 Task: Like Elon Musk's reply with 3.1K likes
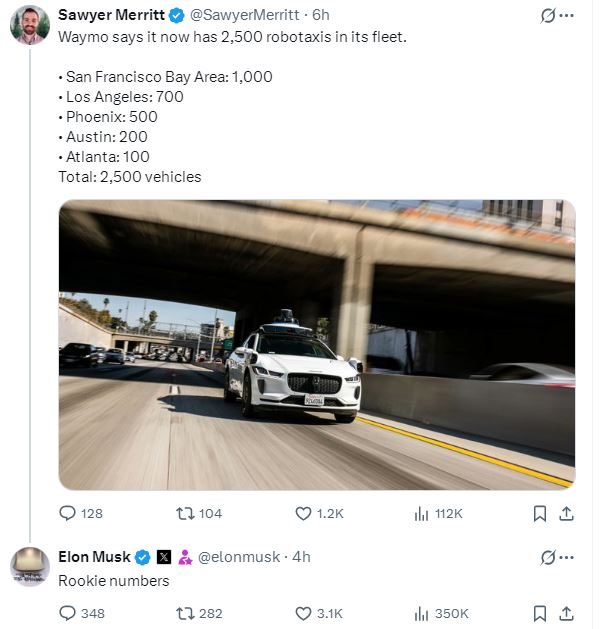click(304, 613)
